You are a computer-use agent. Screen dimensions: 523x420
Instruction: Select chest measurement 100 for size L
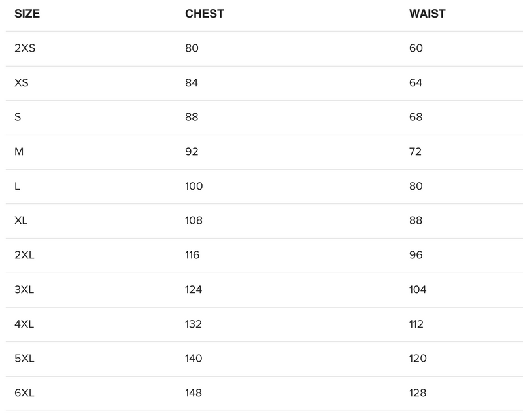pyautogui.click(x=194, y=186)
